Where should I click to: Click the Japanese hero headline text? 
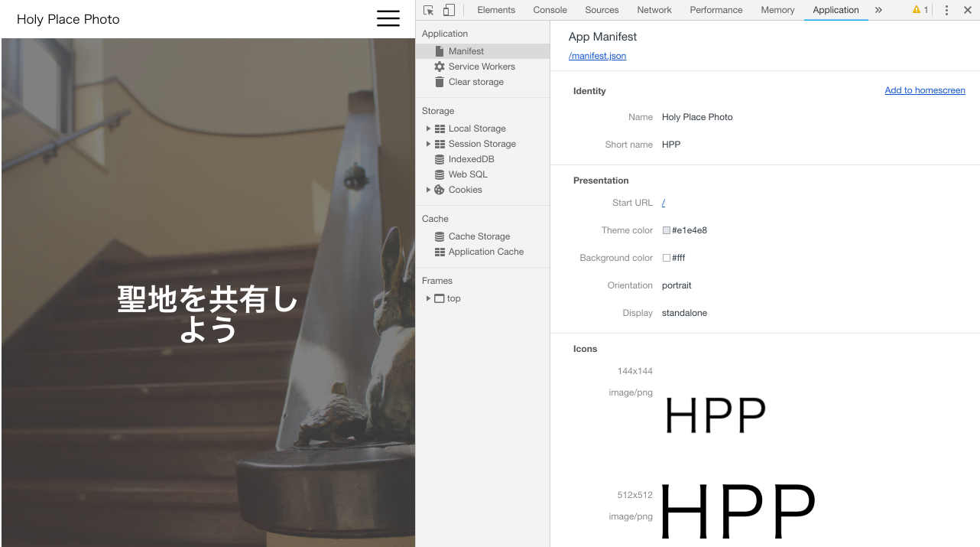tap(208, 314)
